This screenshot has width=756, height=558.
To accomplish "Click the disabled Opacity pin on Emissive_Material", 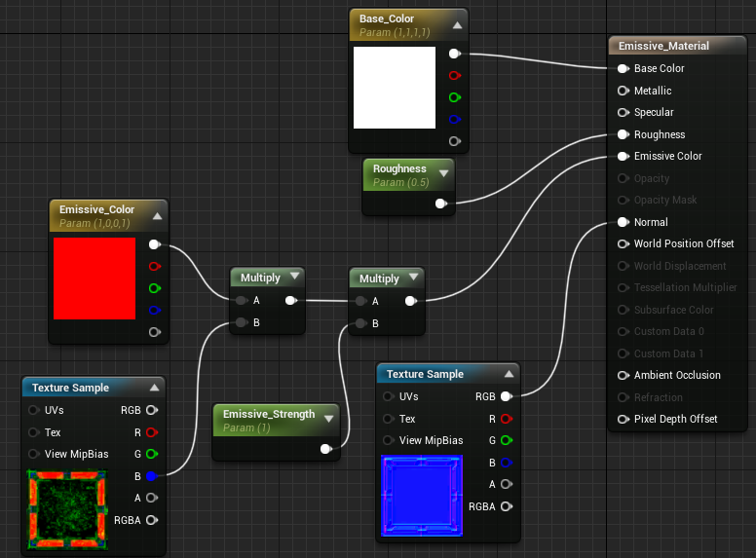I will 624,178.
